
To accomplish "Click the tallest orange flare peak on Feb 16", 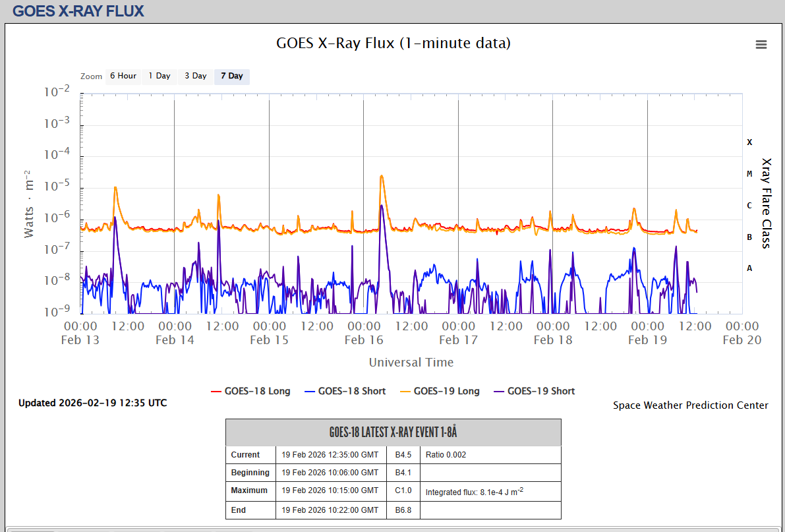I will click(382, 177).
